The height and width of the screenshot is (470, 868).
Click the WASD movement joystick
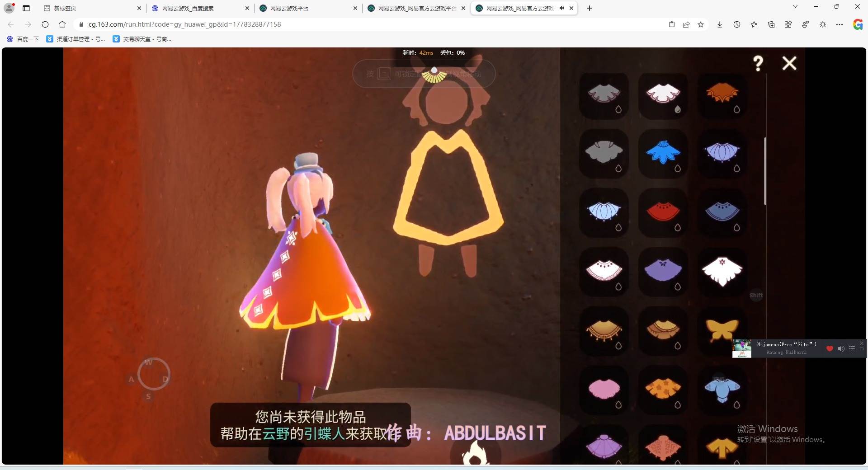pyautogui.click(x=153, y=374)
